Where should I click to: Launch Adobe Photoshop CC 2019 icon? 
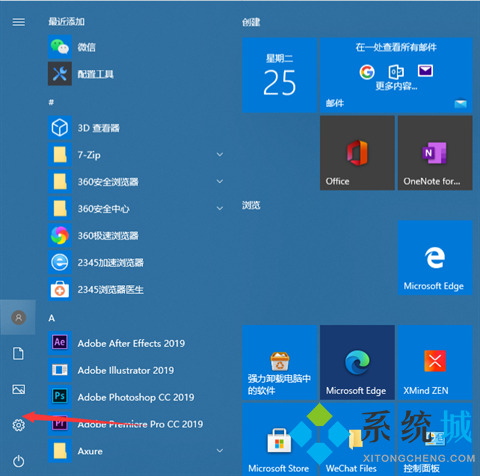click(60, 397)
